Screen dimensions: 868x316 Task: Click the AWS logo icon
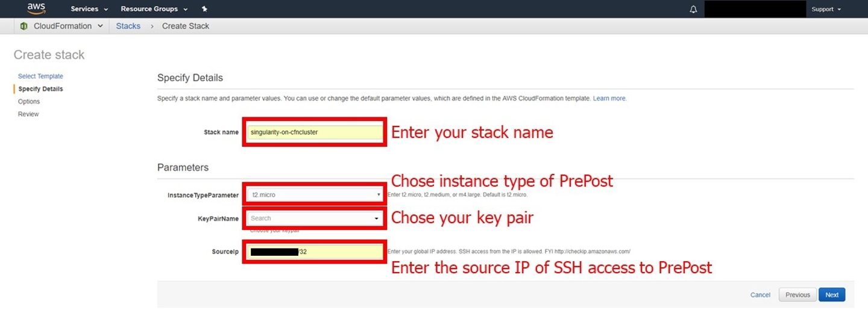36,8
